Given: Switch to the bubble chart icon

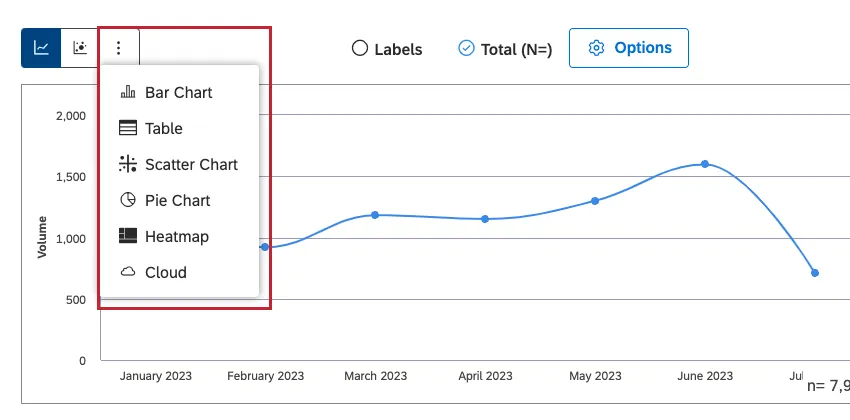Looking at the screenshot, I should [x=80, y=47].
